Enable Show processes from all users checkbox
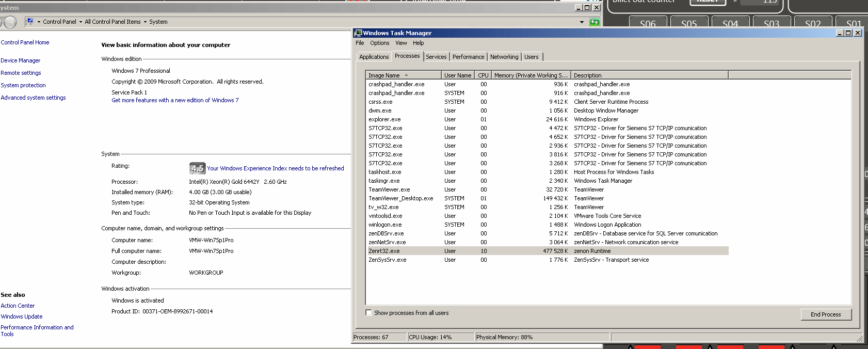 click(368, 312)
